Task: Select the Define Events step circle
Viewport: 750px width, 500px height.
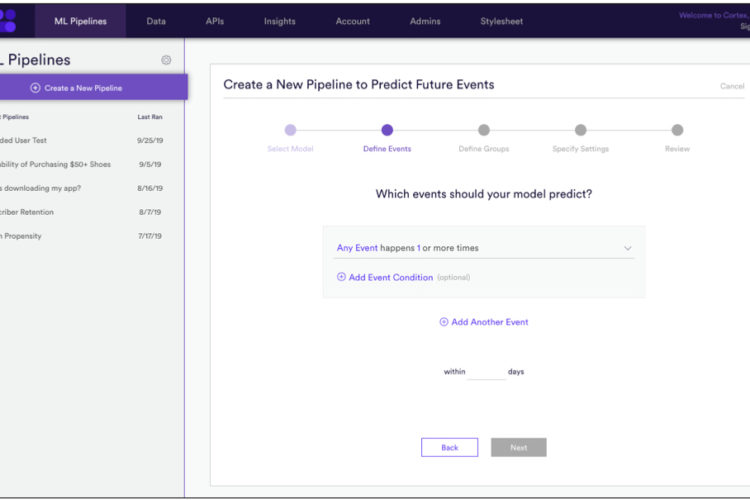Action: tap(387, 130)
